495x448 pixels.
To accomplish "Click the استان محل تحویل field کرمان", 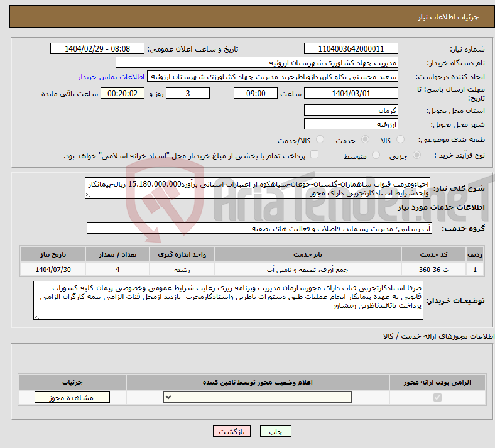I will [x=351, y=110].
